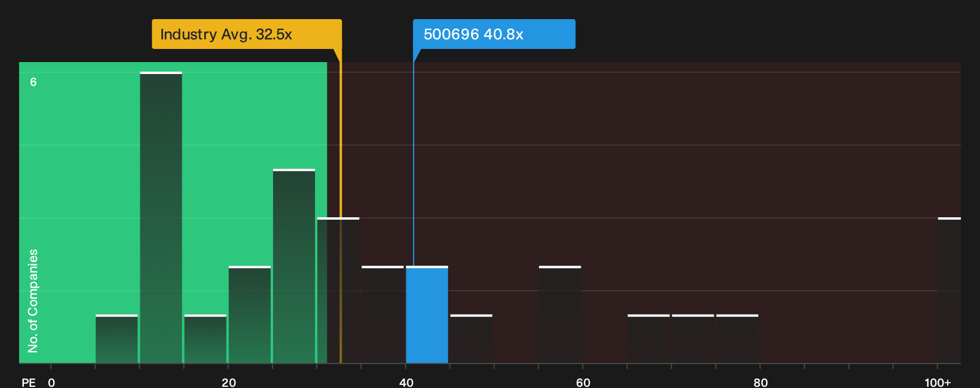This screenshot has width=980, height=388.
Task: Click x-axis tick label 80
Action: click(x=761, y=382)
